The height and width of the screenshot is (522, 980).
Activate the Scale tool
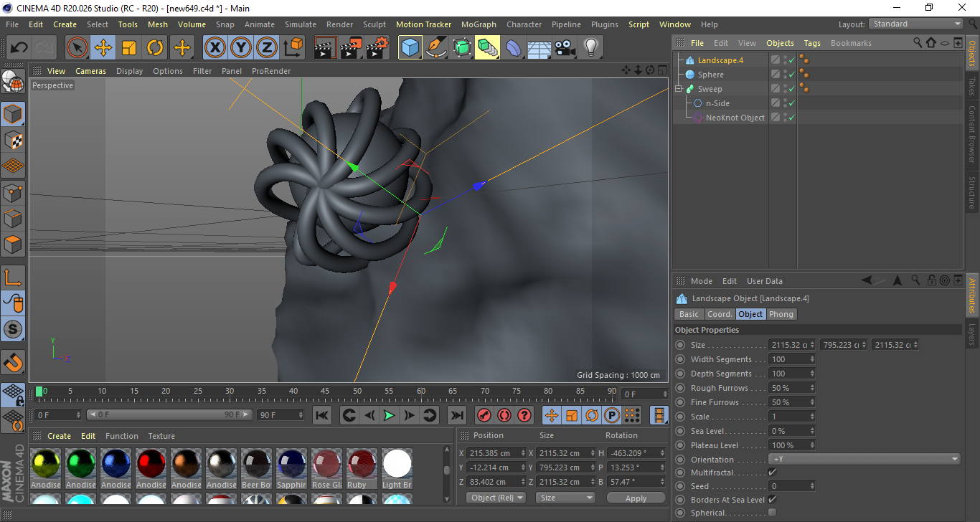click(x=129, y=48)
